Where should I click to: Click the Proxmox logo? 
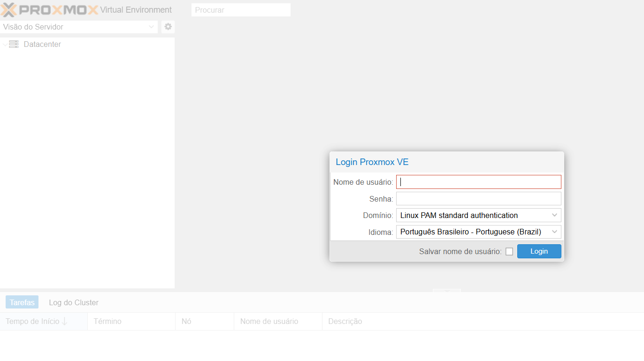point(49,9)
